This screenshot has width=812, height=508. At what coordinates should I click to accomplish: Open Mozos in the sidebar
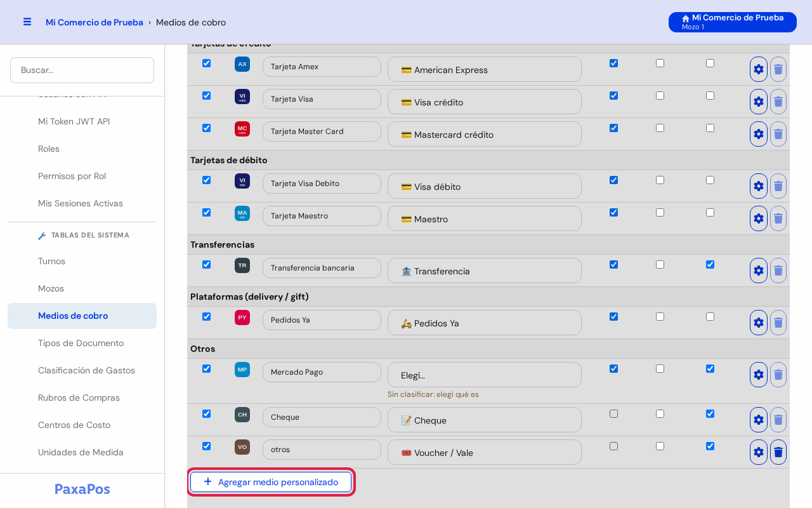pos(82,289)
